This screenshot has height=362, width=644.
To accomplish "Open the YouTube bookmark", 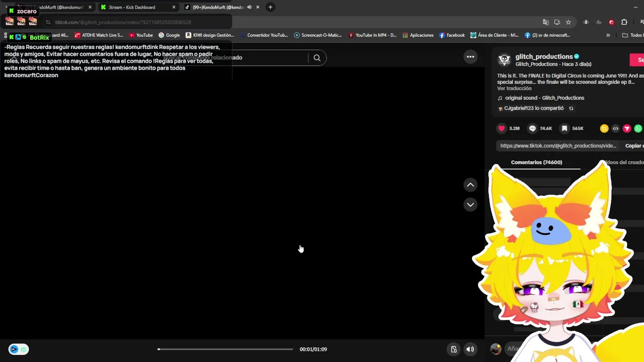I will [141, 35].
